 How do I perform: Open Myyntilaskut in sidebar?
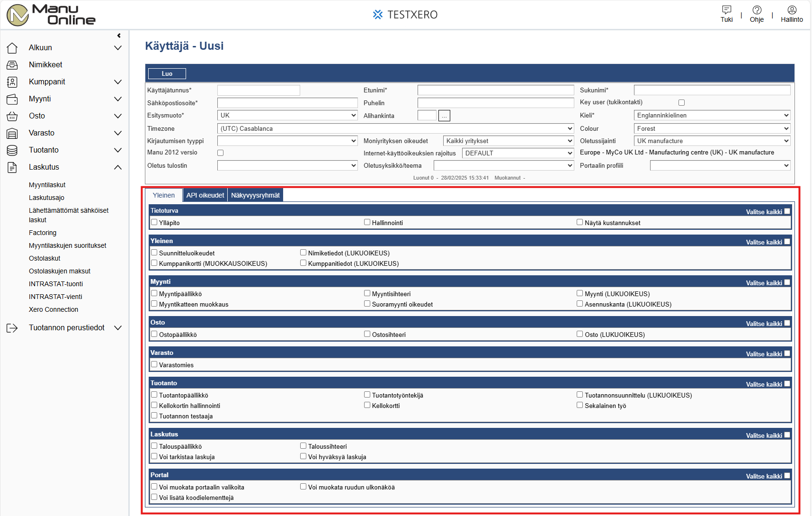(x=47, y=185)
